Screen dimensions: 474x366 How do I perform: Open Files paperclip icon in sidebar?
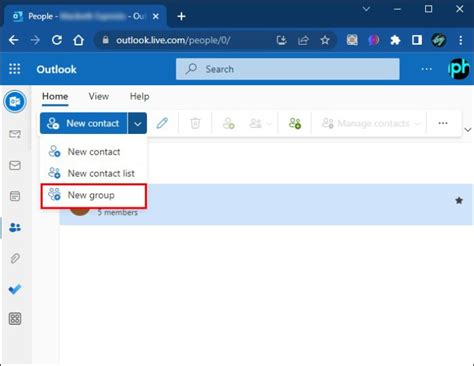pyautogui.click(x=15, y=258)
